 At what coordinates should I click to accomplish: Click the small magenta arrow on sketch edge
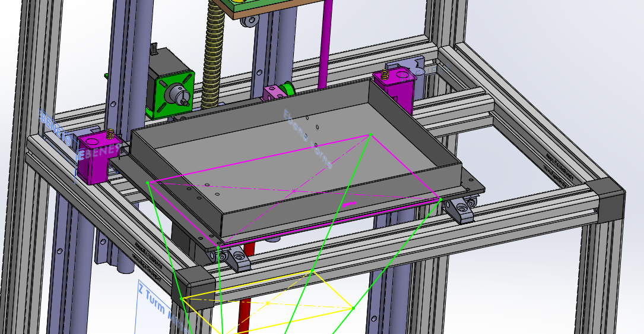349,204
